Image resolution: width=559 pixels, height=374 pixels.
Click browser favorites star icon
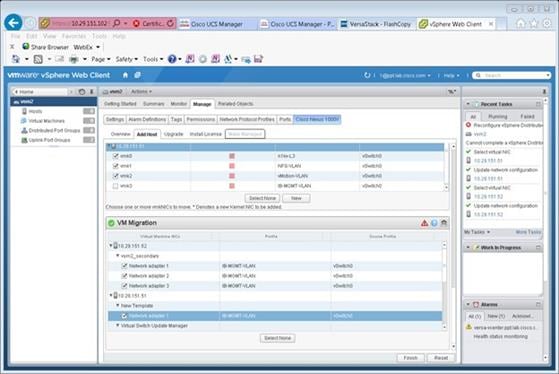pyautogui.click(x=534, y=24)
